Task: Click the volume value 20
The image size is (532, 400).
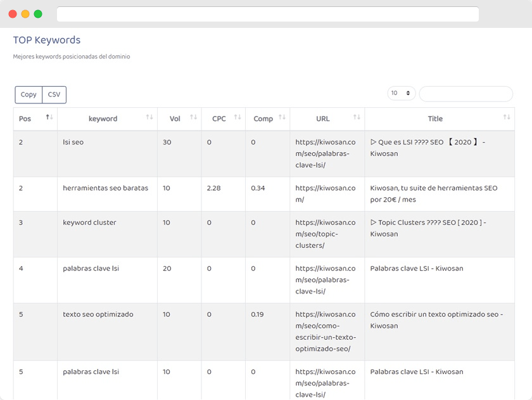Action: (167, 269)
